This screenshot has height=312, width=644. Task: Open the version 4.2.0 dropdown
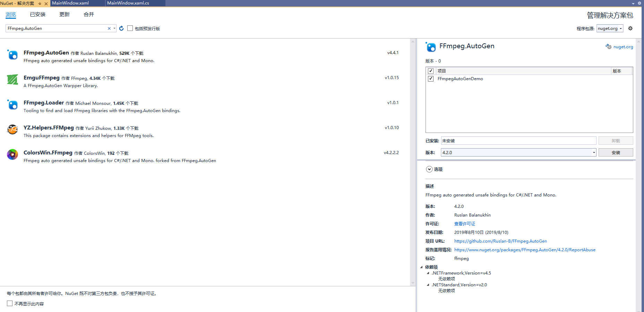518,152
